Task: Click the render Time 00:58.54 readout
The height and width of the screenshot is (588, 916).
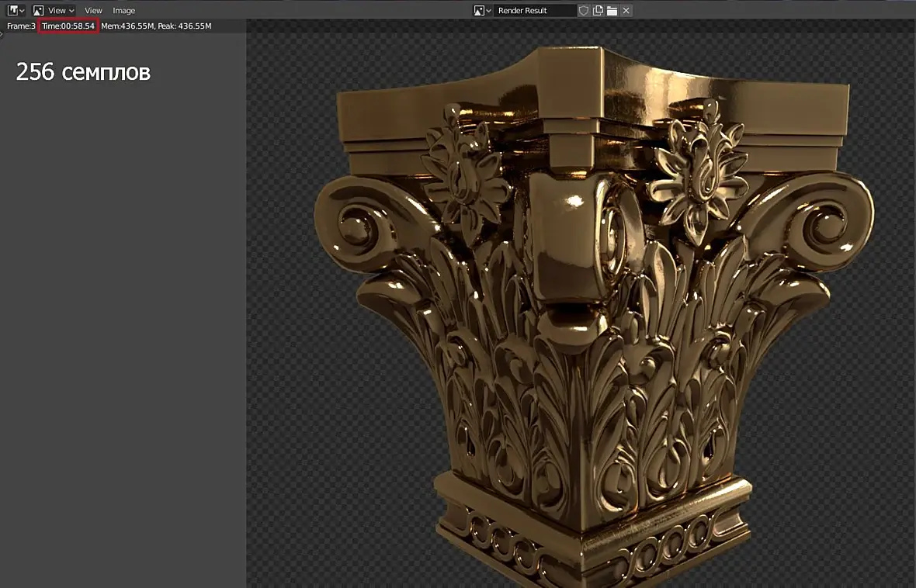Action: (x=68, y=26)
